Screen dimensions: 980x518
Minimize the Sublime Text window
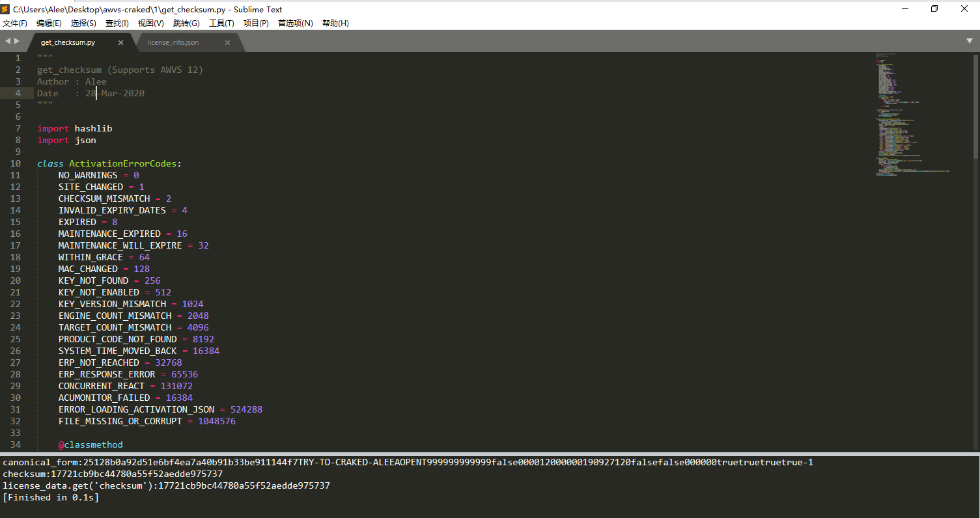(904, 9)
